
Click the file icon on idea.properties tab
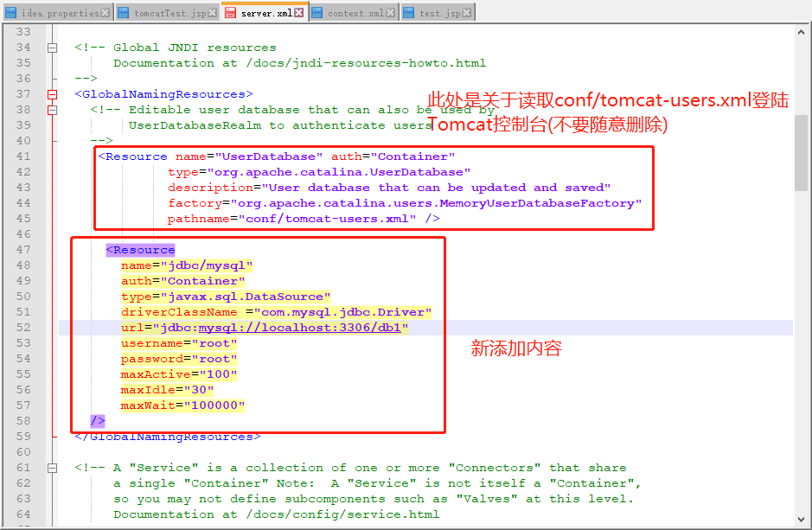(12, 12)
